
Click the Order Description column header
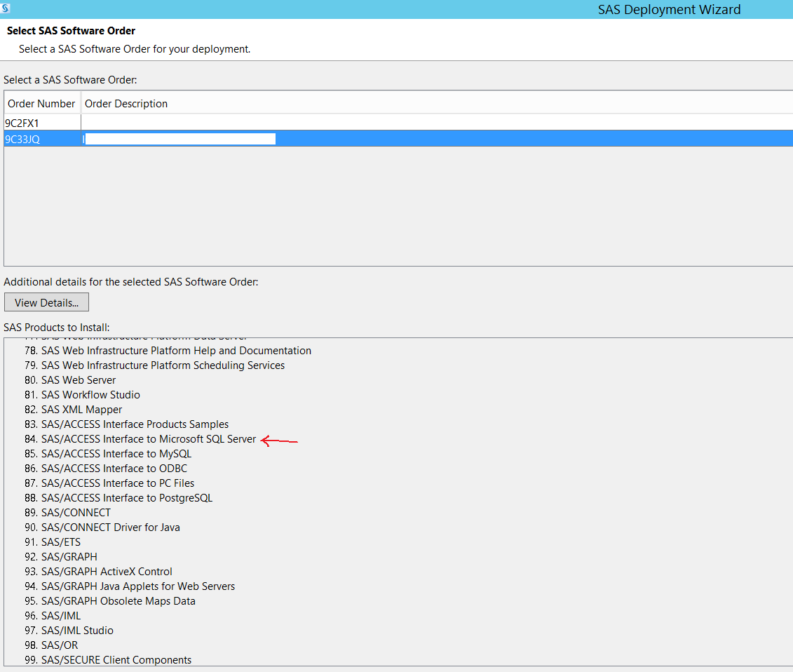126,103
